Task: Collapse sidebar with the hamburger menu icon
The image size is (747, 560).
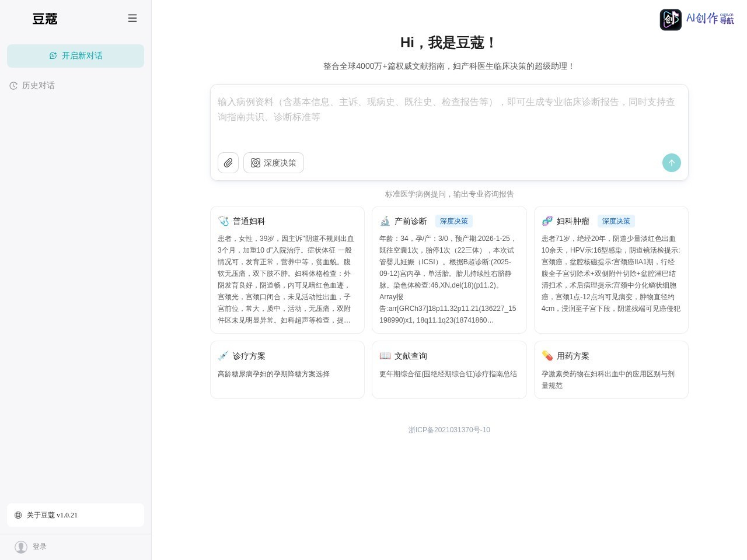Action: 132,18
